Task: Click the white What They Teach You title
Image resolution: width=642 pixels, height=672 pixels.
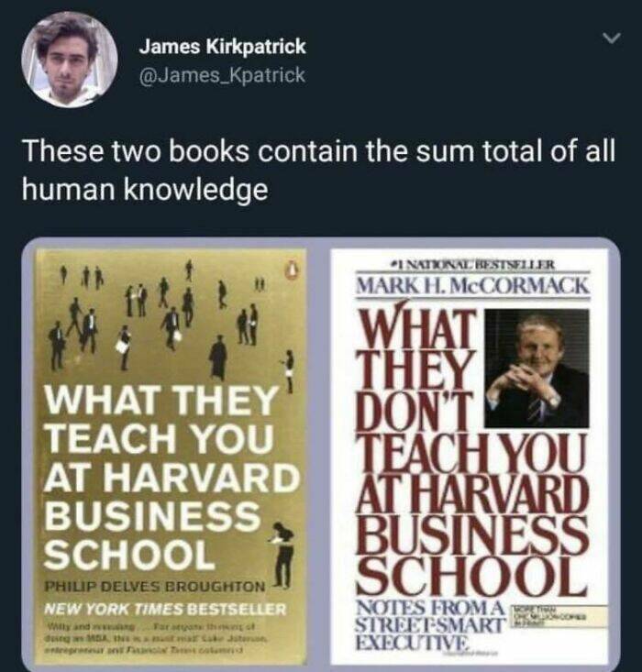Action: tap(172, 477)
